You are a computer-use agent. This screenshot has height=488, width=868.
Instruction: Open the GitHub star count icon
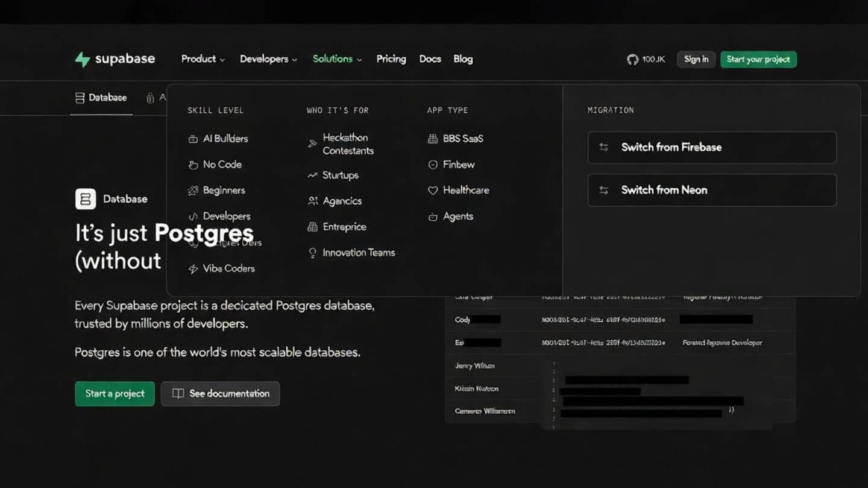(632, 59)
